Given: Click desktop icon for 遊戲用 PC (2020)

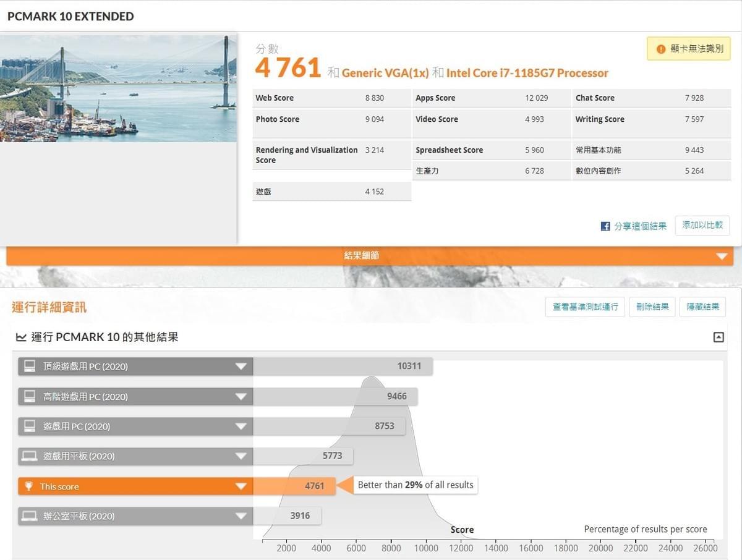Looking at the screenshot, I should [x=29, y=426].
